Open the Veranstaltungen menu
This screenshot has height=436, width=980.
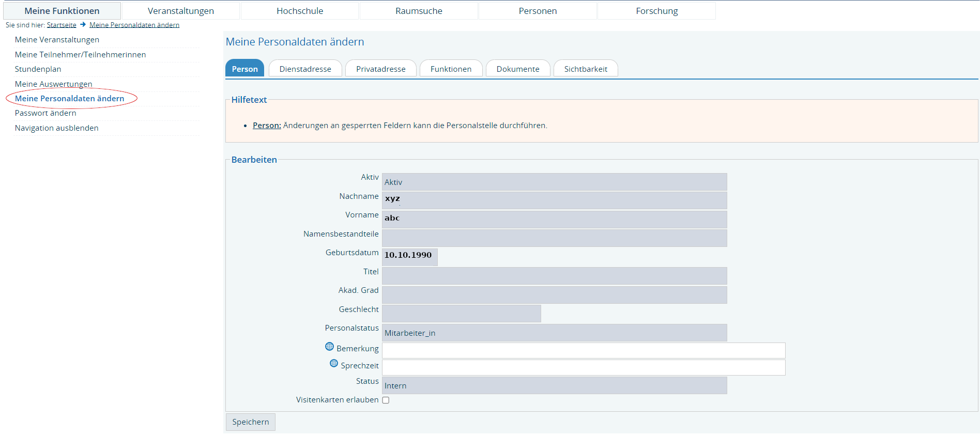(x=181, y=11)
